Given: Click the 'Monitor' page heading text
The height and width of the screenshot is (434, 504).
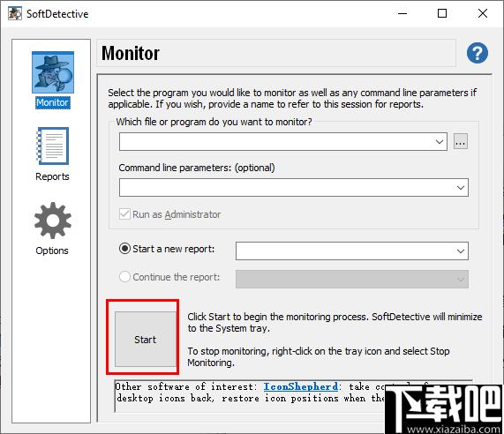Looking at the screenshot, I should (x=131, y=53).
